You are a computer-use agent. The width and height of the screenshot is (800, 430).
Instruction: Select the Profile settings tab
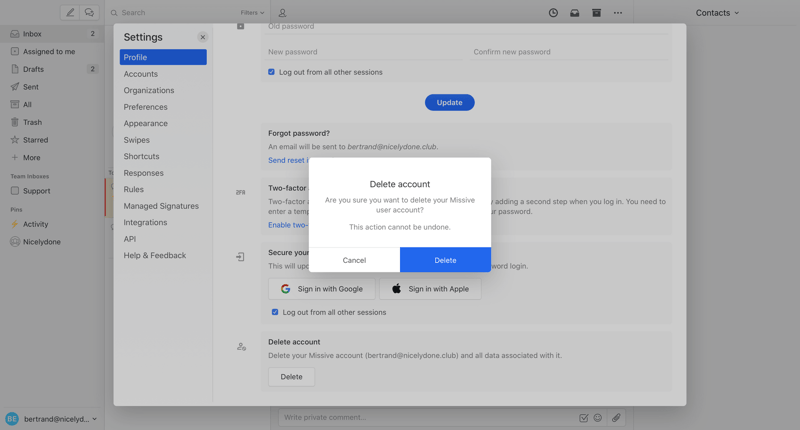tap(163, 57)
